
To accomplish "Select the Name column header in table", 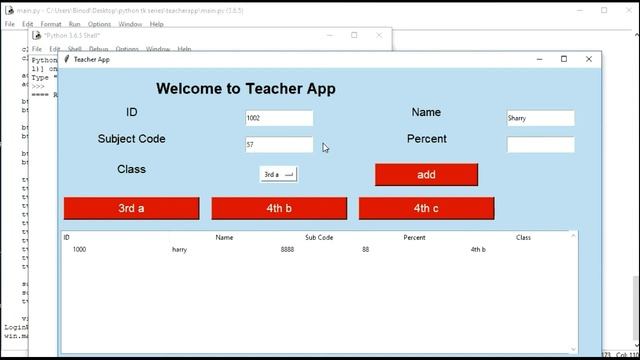I will pyautogui.click(x=224, y=237).
